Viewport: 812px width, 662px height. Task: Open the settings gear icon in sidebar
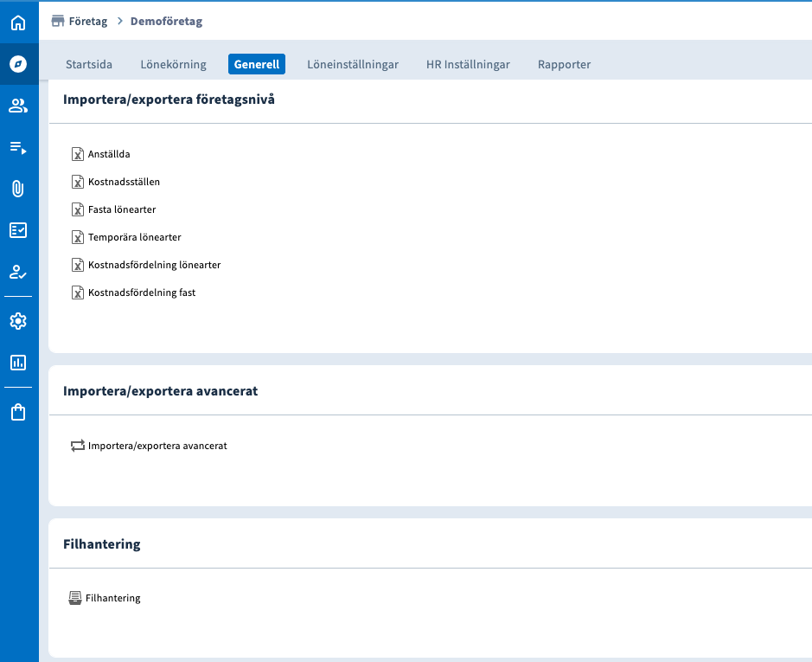click(x=18, y=321)
